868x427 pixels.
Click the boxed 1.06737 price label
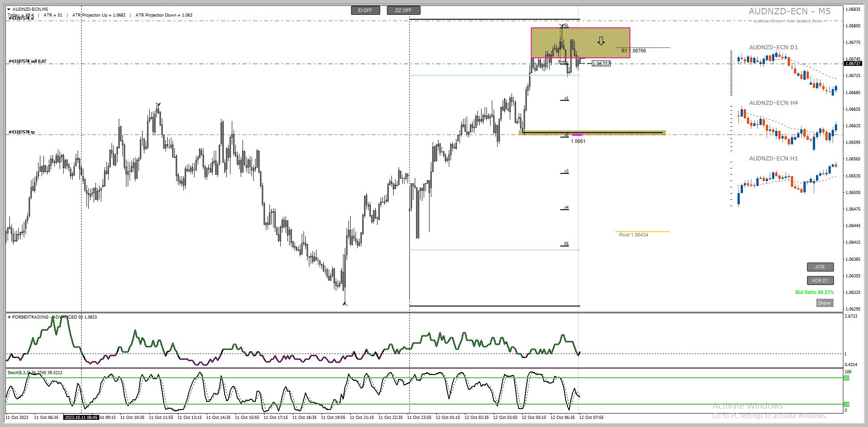(x=601, y=64)
